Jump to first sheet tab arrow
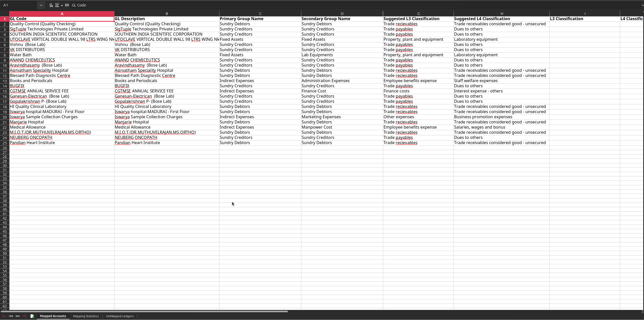This screenshot has height=320, width=644. point(4,316)
